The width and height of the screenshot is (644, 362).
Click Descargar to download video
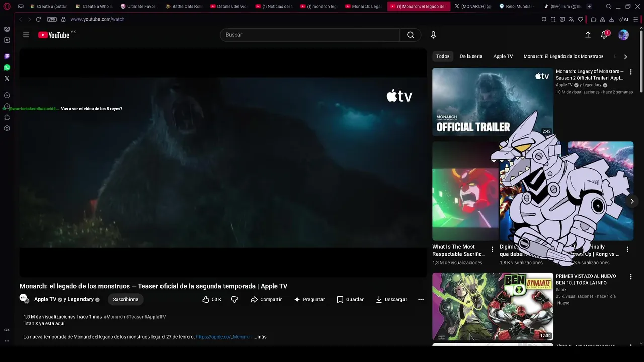[x=391, y=299]
